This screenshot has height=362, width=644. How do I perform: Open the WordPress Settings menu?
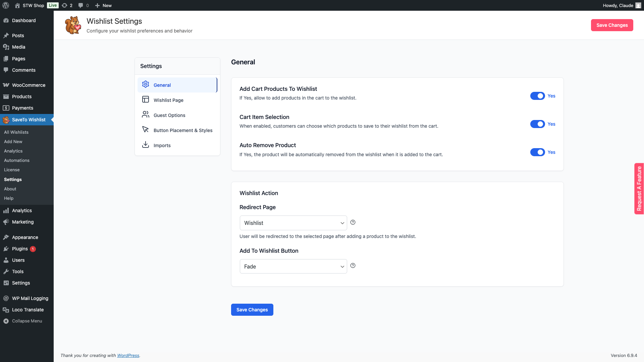tap(21, 283)
